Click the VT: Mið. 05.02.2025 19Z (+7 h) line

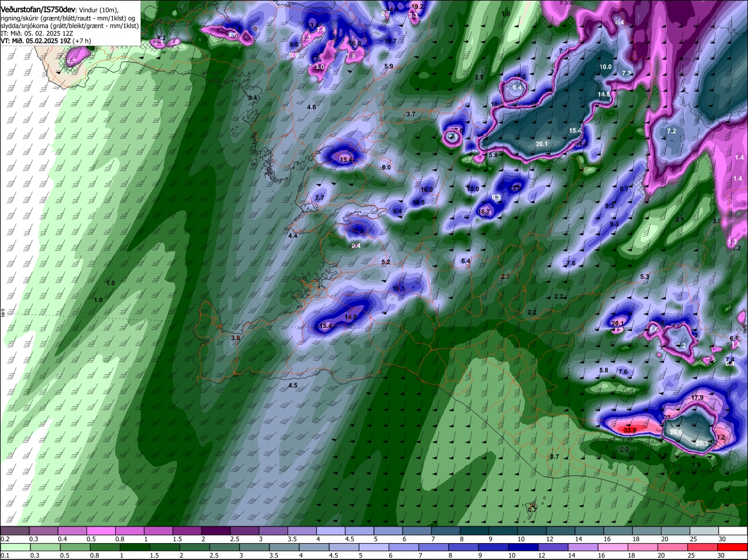[x=46, y=41]
